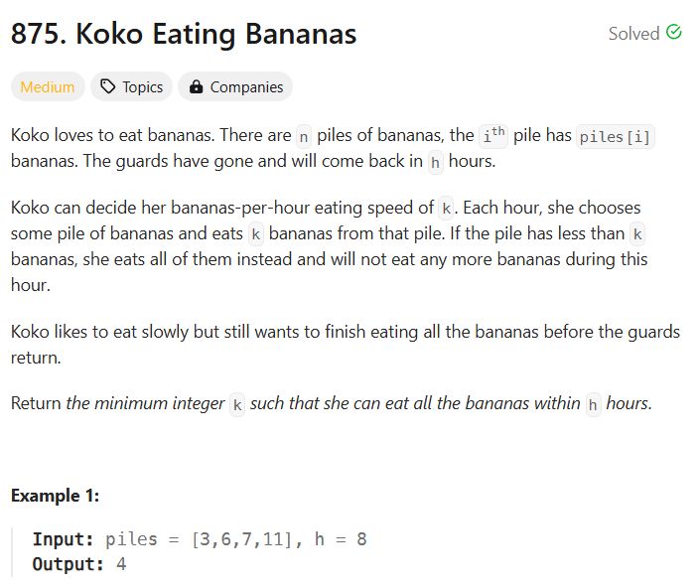Viewport: 700px width, 588px height.
Task: Click the 'i th' superscript code token
Action: tap(493, 136)
